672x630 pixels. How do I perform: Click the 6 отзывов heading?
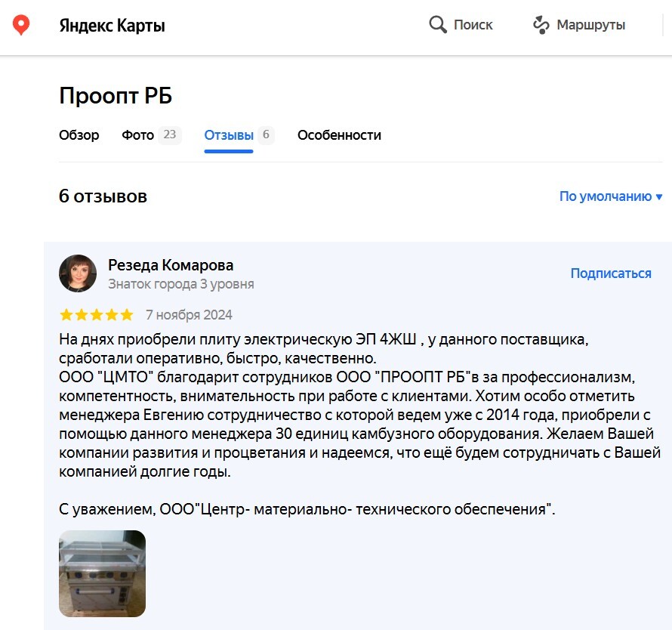(103, 196)
